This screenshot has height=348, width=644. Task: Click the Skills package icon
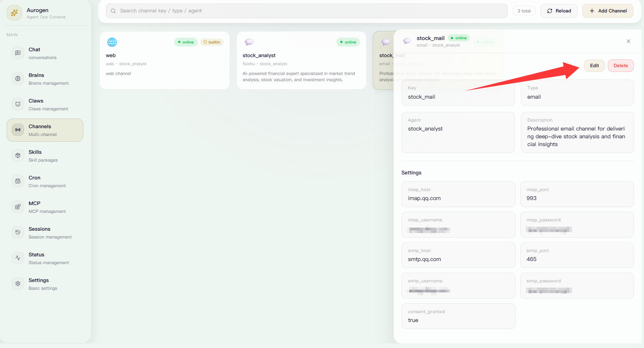(18, 155)
